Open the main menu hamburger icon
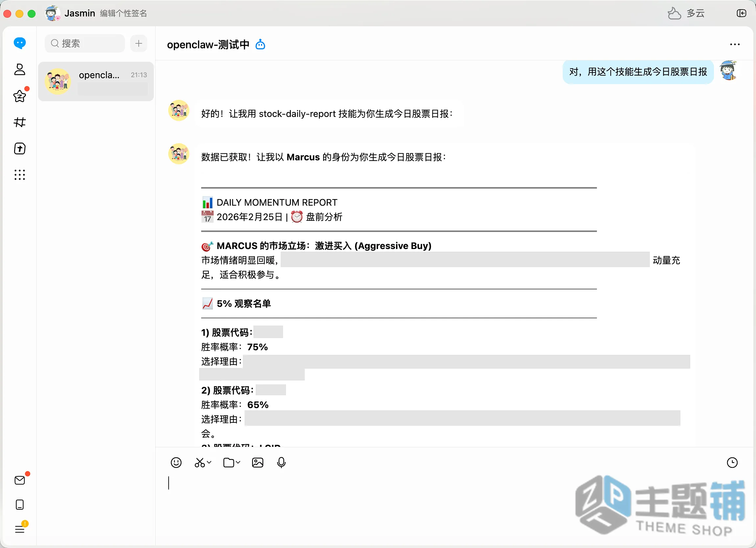This screenshot has width=756, height=548. coord(20,529)
